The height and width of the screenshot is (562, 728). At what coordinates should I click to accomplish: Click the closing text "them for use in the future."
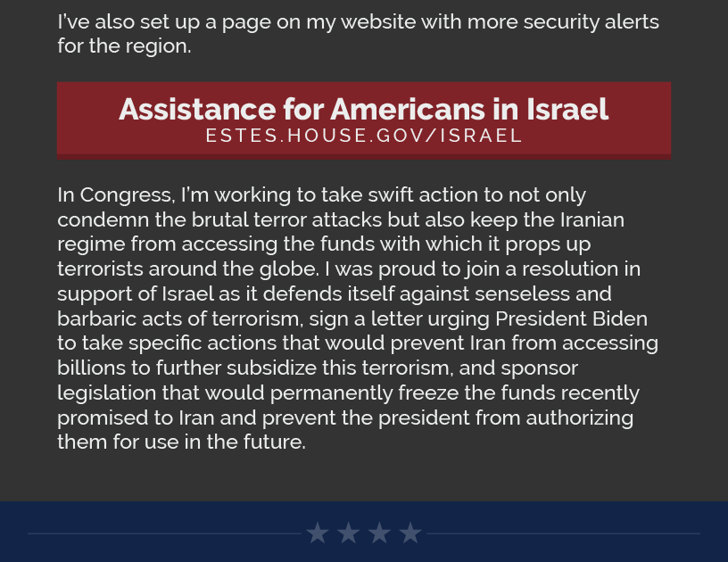pos(181,442)
